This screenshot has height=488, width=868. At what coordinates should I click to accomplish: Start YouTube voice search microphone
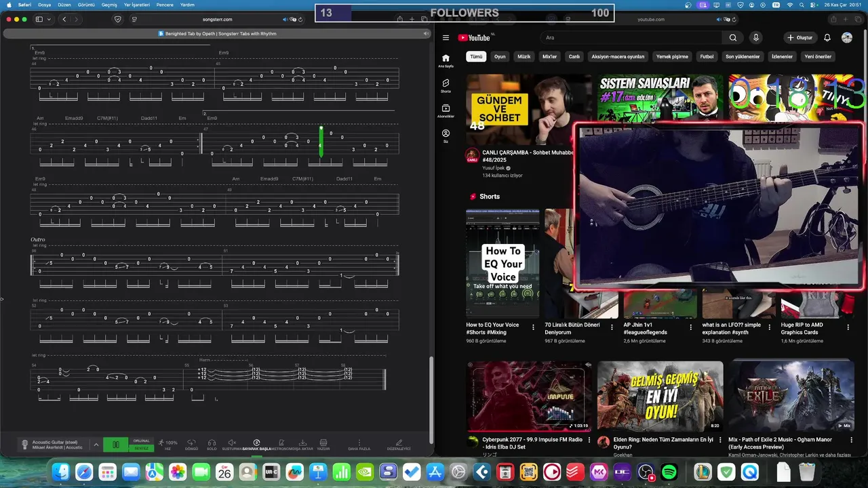tap(755, 38)
